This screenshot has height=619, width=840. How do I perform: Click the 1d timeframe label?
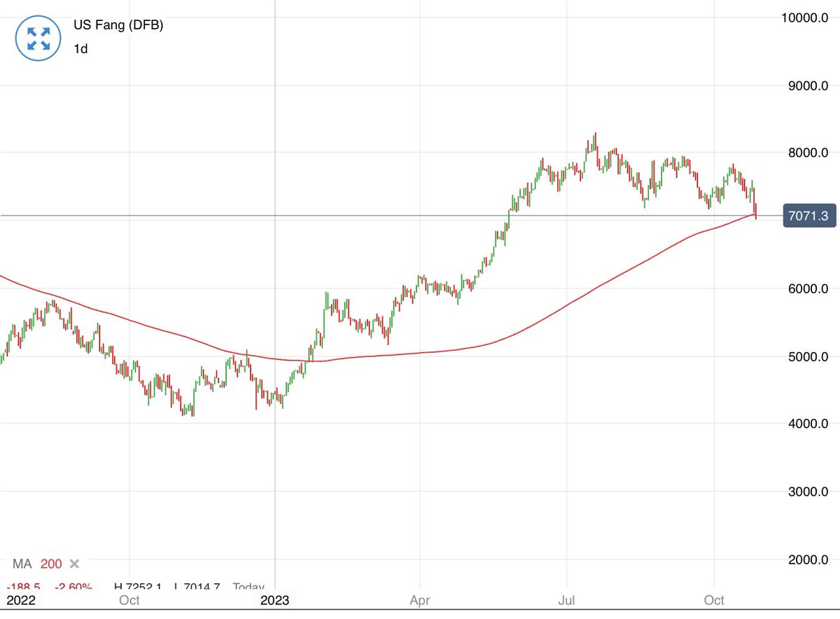click(x=81, y=49)
